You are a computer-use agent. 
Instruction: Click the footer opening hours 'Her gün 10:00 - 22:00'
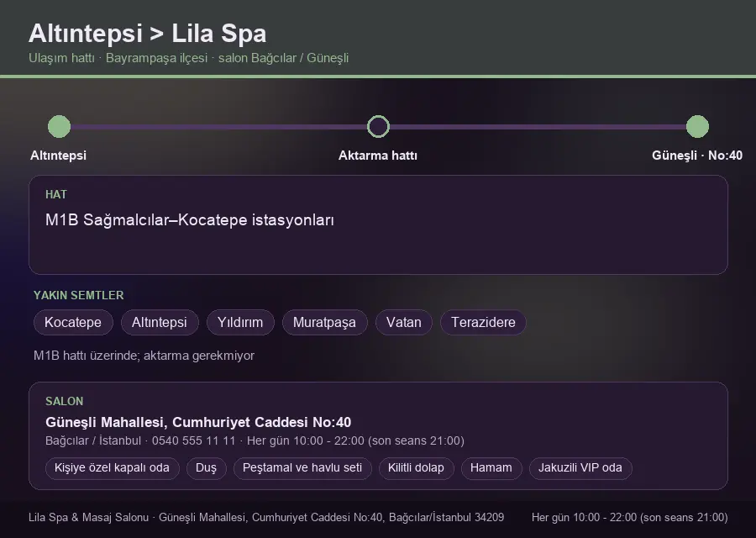(x=630, y=517)
